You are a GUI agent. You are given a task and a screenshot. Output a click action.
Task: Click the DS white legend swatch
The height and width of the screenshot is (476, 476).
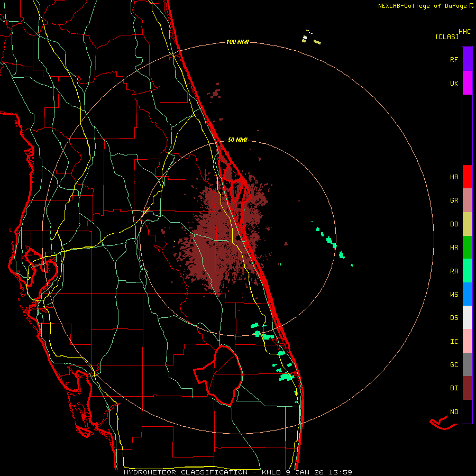tap(467, 317)
